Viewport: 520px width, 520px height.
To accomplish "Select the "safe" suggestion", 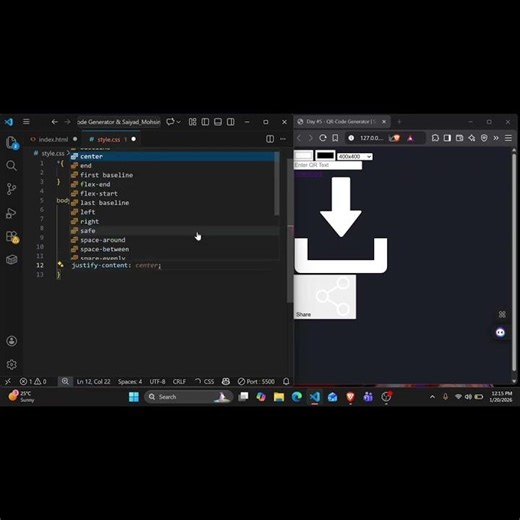I will point(173,231).
